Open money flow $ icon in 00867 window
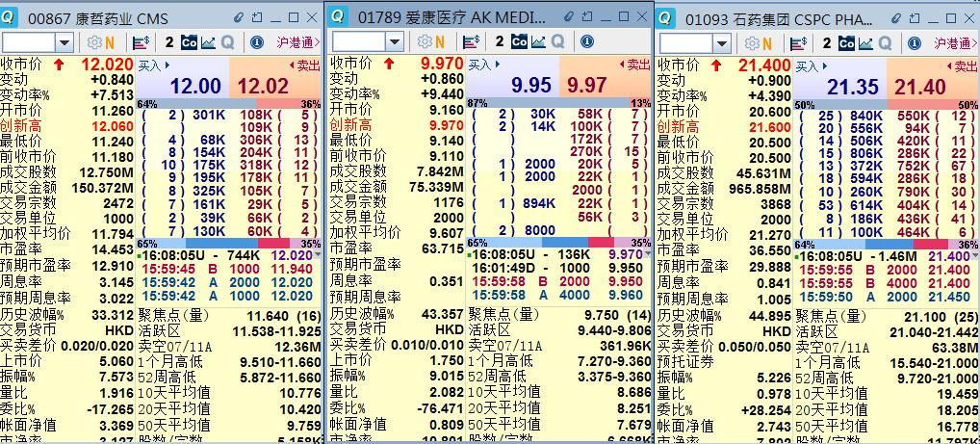This screenshot has height=444, width=980. click(142, 42)
